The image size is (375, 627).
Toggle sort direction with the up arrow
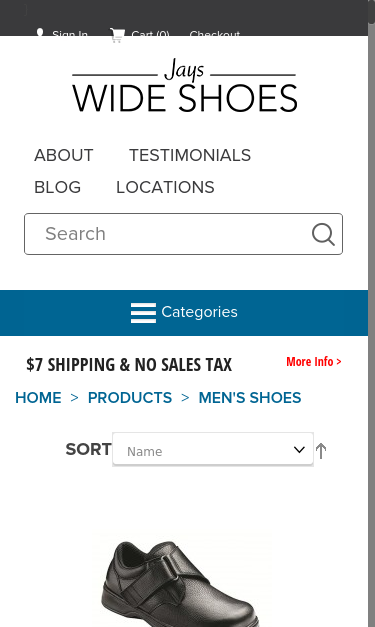(321, 451)
